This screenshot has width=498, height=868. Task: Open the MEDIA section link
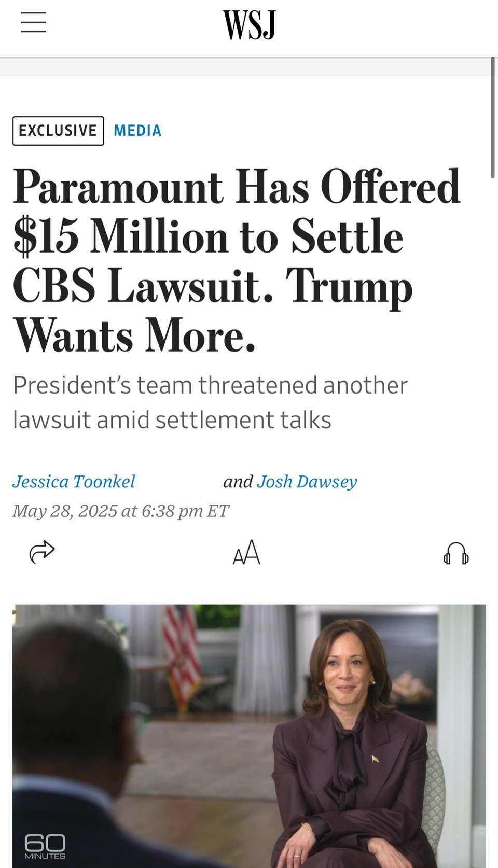(x=137, y=131)
